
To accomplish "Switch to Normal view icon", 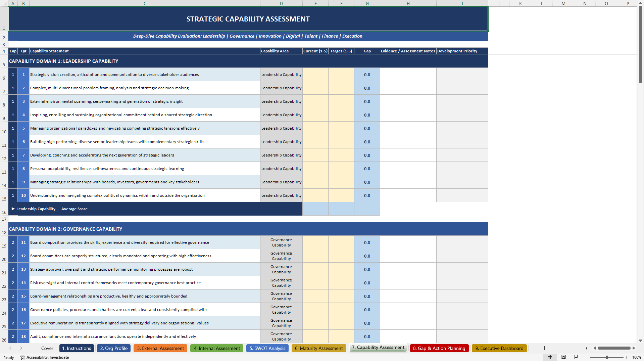I will [x=550, y=357].
